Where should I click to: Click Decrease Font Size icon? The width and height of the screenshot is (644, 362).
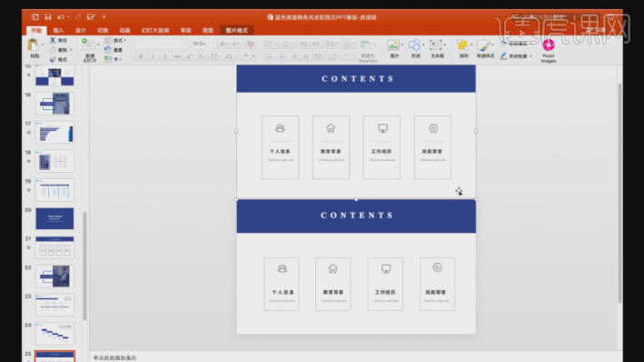click(236, 44)
